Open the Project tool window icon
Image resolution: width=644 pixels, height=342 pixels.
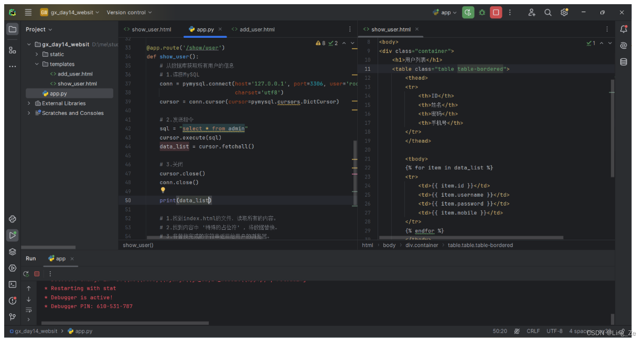point(13,29)
